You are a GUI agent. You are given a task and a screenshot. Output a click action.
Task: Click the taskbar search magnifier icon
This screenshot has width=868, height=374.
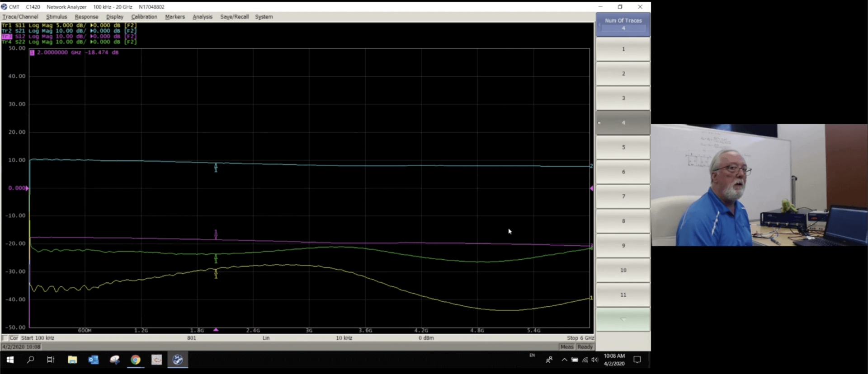pyautogui.click(x=30, y=360)
